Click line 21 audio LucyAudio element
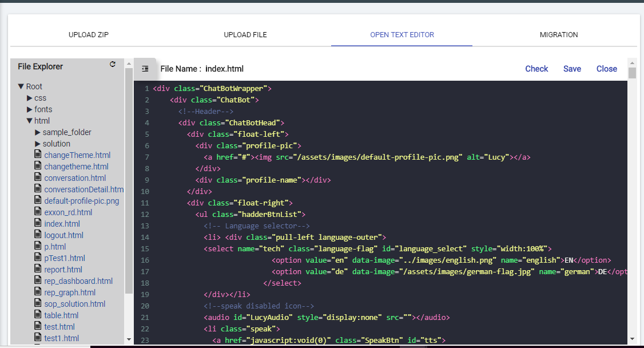 [x=327, y=318]
